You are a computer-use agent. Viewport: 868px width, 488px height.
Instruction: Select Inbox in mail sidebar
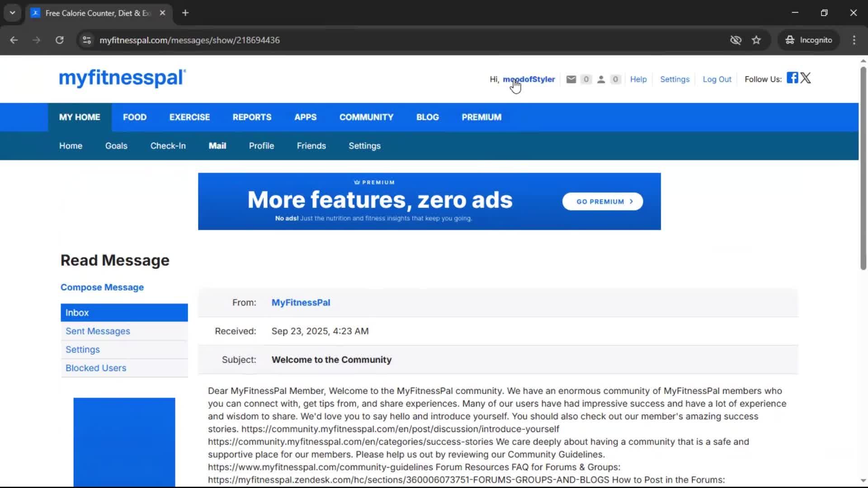(124, 313)
